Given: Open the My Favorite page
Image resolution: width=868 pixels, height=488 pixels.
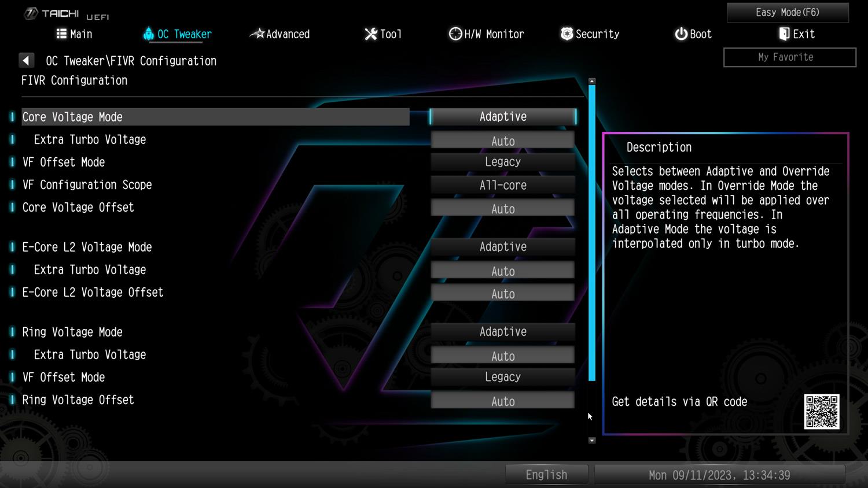Looking at the screenshot, I should click(789, 57).
